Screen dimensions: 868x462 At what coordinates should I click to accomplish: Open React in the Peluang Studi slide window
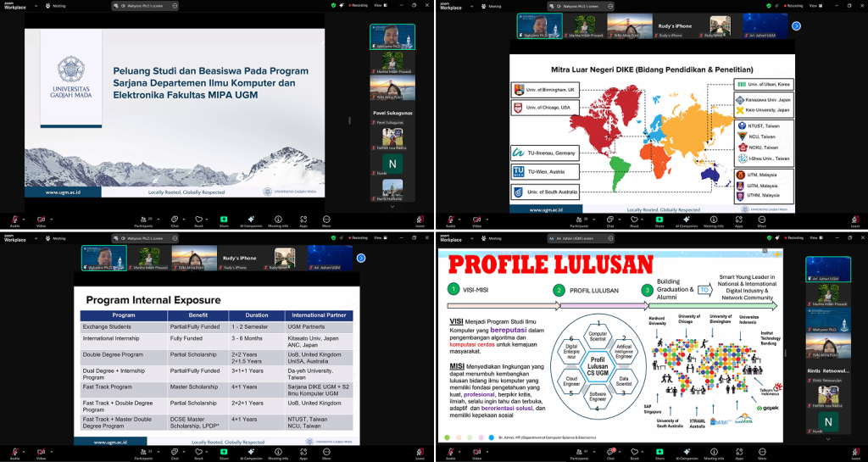tap(198, 220)
